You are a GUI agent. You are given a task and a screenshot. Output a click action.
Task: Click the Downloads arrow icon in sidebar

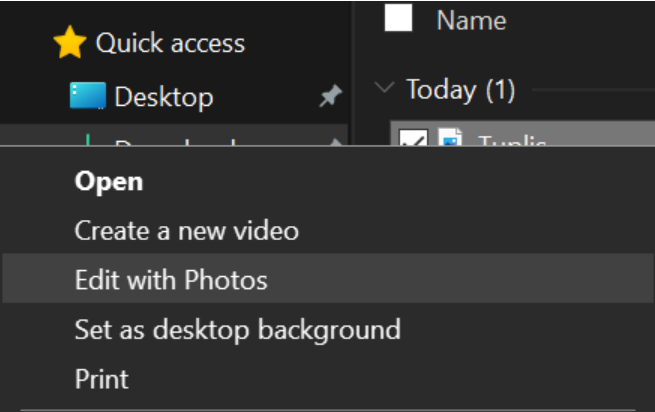(88, 140)
